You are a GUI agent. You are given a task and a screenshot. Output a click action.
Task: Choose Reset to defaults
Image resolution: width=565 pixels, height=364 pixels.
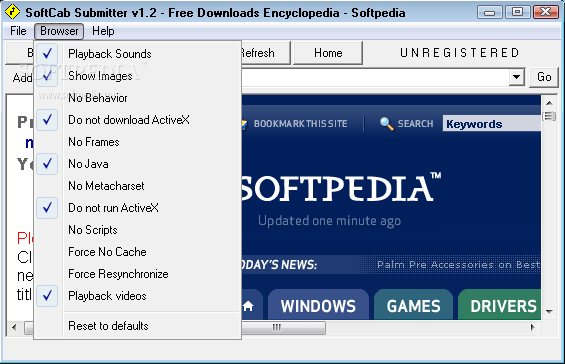tap(138, 326)
